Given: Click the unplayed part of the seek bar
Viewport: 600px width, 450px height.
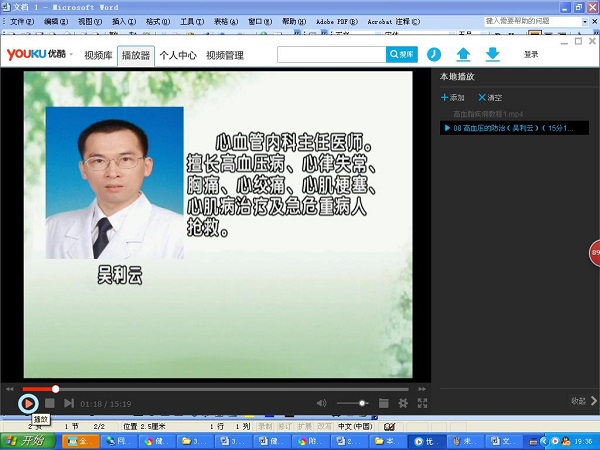Looking at the screenshot, I should click(x=233, y=389).
